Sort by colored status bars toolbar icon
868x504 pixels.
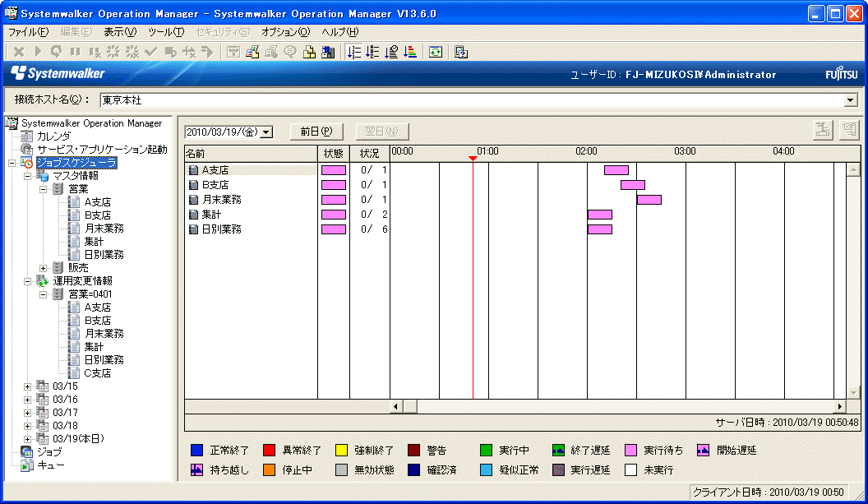pos(410,52)
